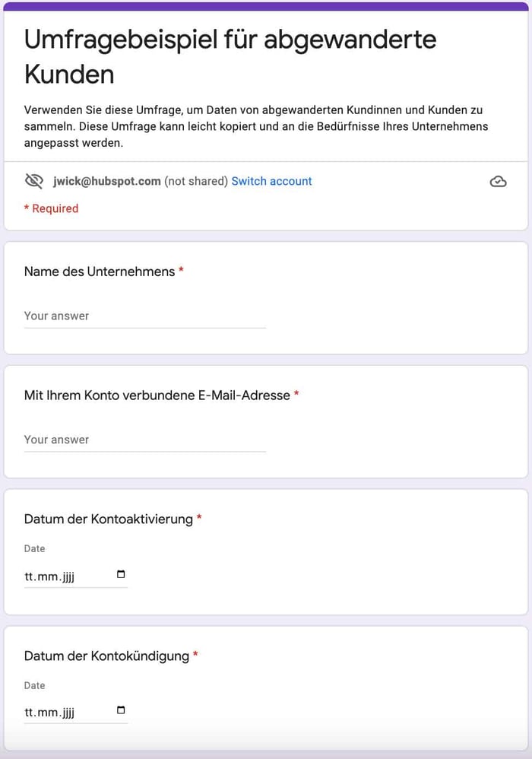Click the Name des Unternehmens question label
The width and height of the screenshot is (532, 759).
point(100,272)
